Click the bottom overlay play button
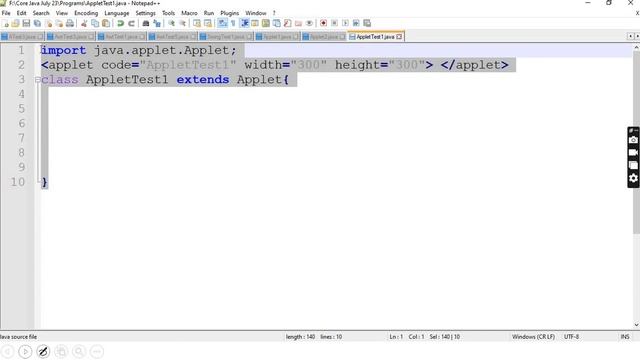Image resolution: width=640 pixels, height=360 pixels. pos(25,351)
